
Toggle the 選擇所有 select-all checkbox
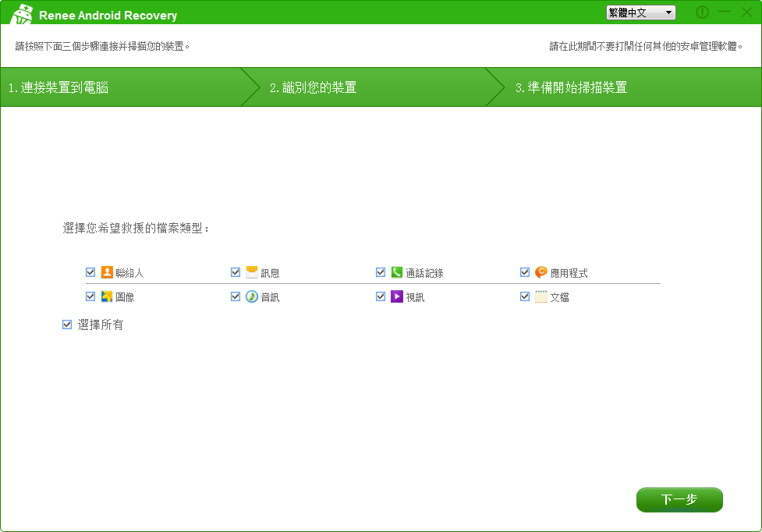pos(67,325)
